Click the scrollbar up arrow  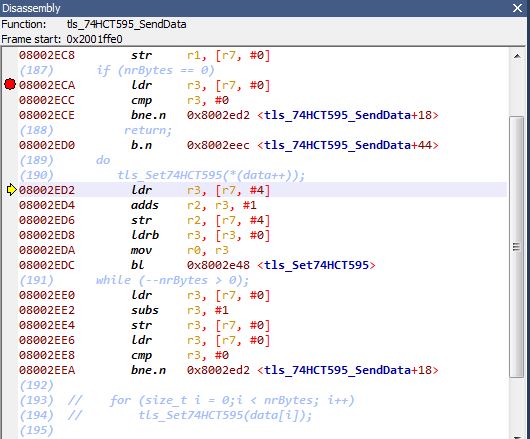tap(517, 56)
